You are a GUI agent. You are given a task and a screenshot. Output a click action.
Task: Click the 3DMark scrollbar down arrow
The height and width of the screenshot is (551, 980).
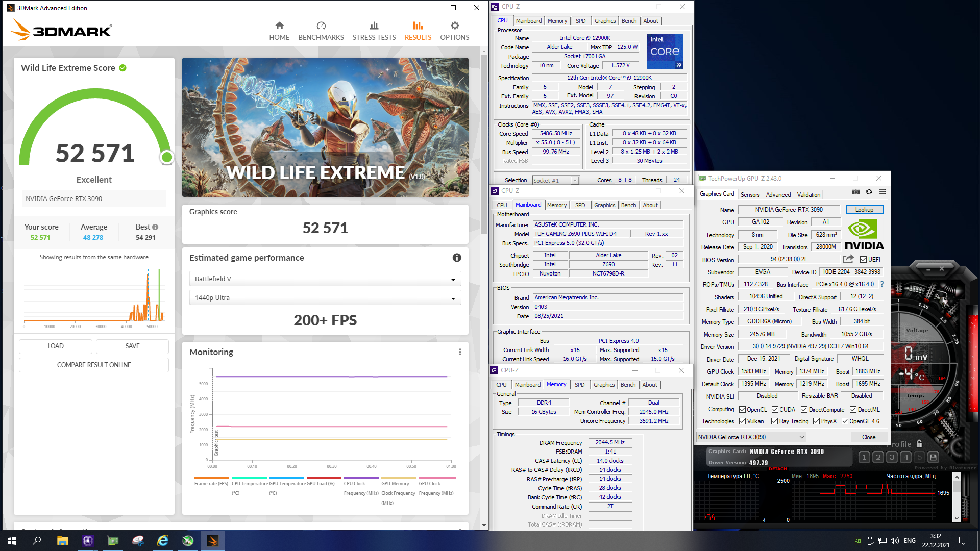[484, 525]
